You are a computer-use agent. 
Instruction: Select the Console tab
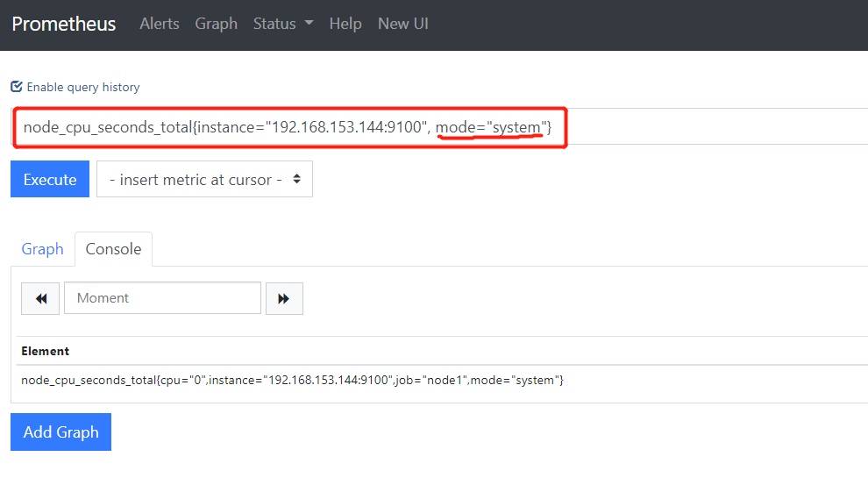click(113, 249)
